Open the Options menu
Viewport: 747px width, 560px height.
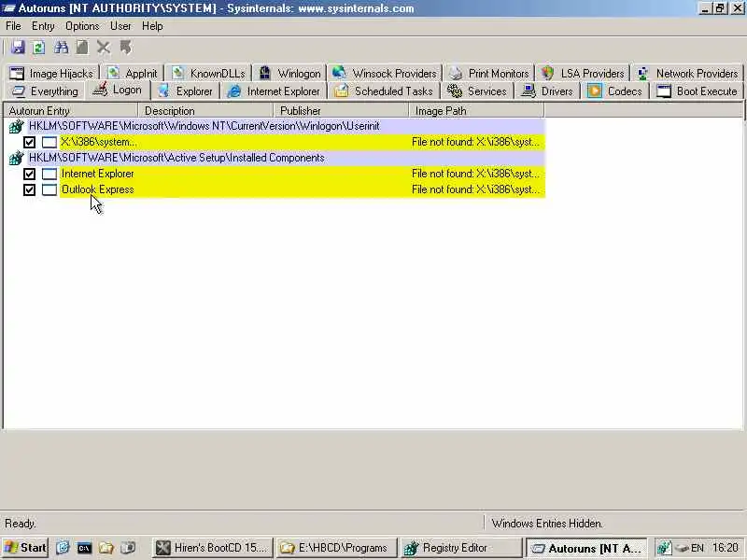(x=82, y=26)
